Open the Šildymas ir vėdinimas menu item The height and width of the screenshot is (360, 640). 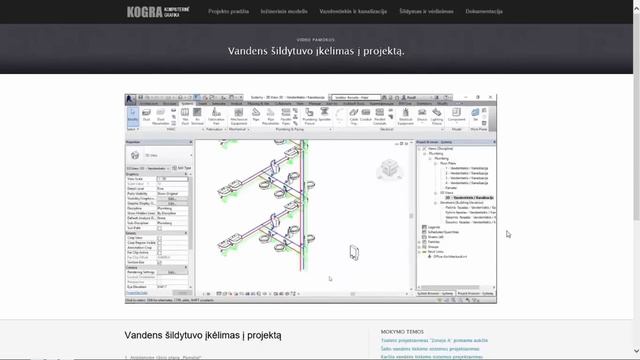426,11
